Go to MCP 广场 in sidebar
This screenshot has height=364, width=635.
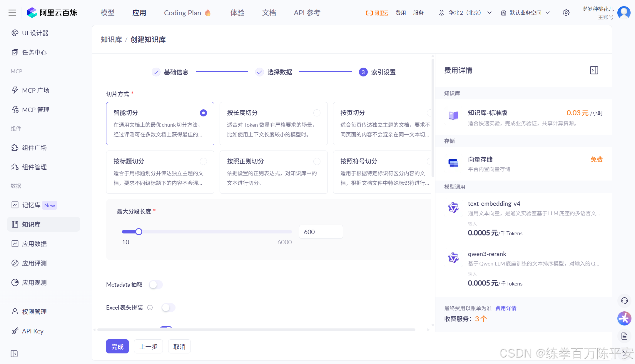click(x=36, y=90)
